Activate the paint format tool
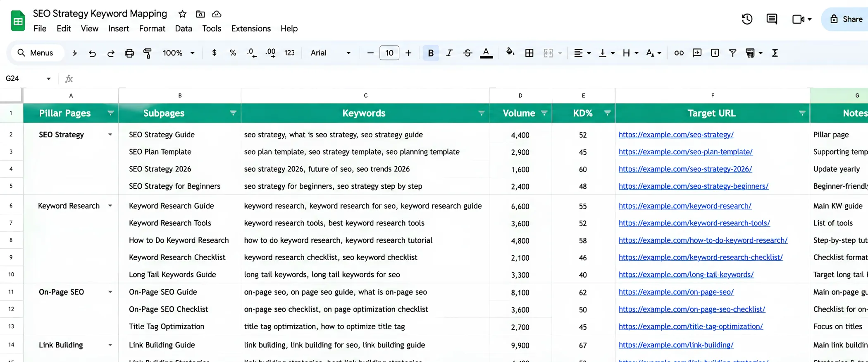 148,53
